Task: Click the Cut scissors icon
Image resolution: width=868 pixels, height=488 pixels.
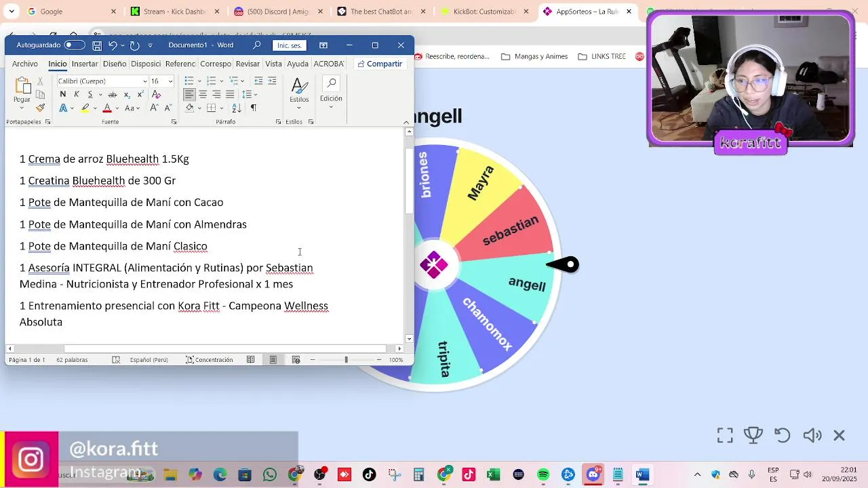Action: coord(40,81)
